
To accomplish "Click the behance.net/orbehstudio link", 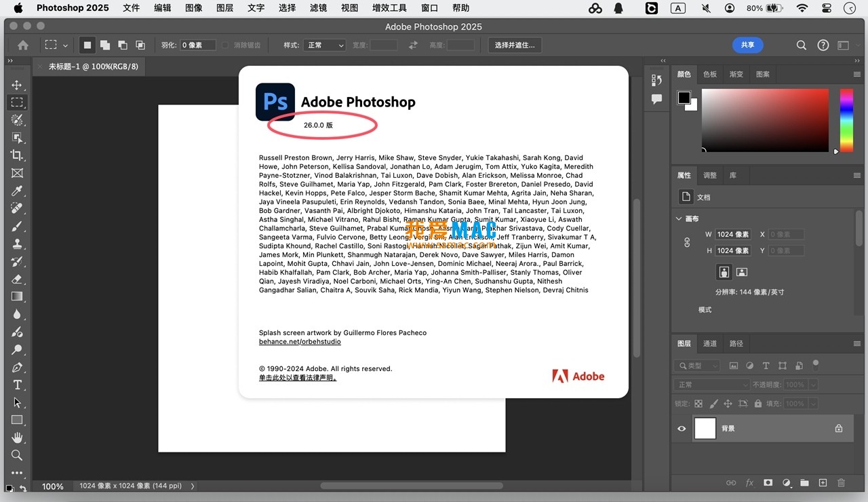I will [x=299, y=341].
